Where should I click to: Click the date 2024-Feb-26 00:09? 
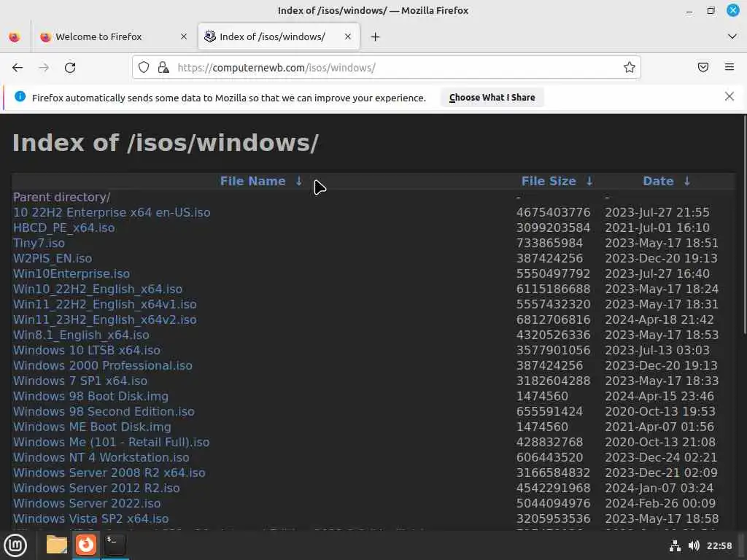(660, 503)
